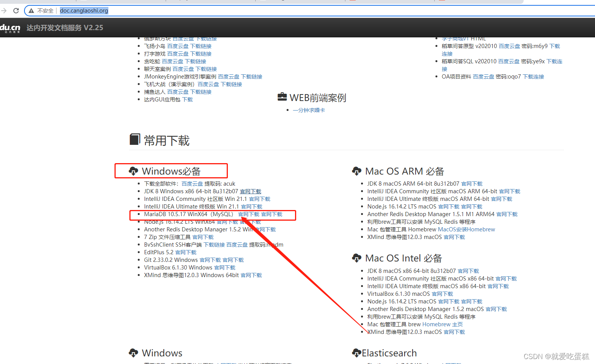Click the cloud icon beside Elasticsearch heading

click(x=356, y=353)
